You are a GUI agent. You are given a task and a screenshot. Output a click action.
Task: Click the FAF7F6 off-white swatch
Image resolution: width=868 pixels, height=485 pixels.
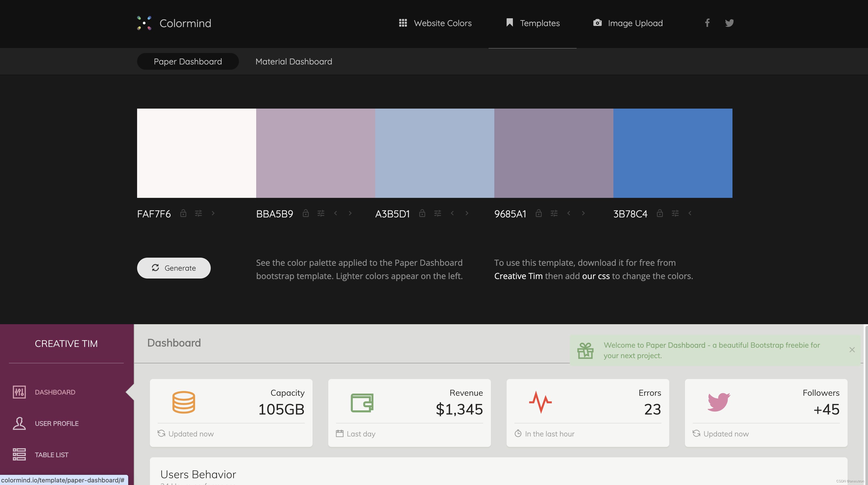[196, 153]
